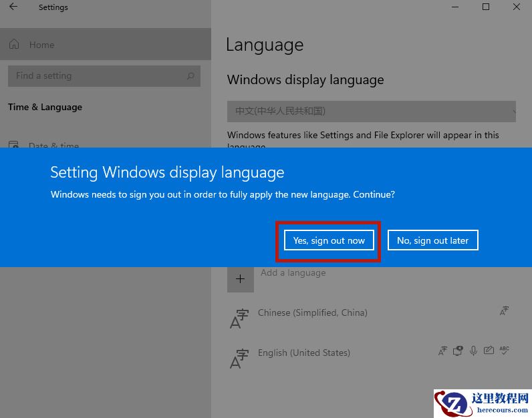This screenshot has width=532, height=418.
Task: Click the Time & Language heading
Action: pyautogui.click(x=45, y=107)
